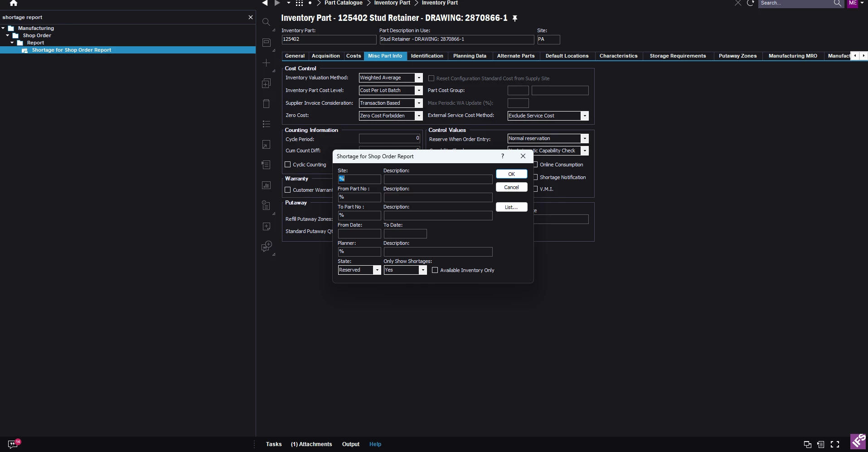The image size is (868, 452).
Task: Click the From Date input field
Action: coord(359,234)
